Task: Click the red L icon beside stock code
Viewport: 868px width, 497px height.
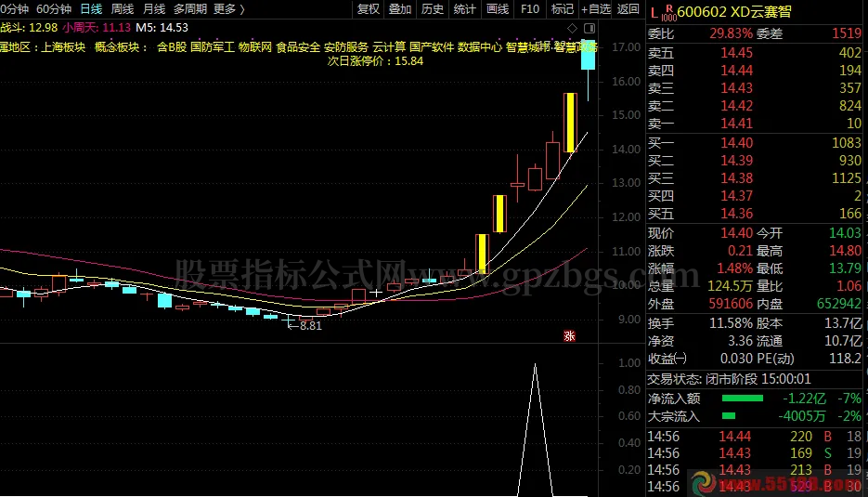Action: coord(654,13)
